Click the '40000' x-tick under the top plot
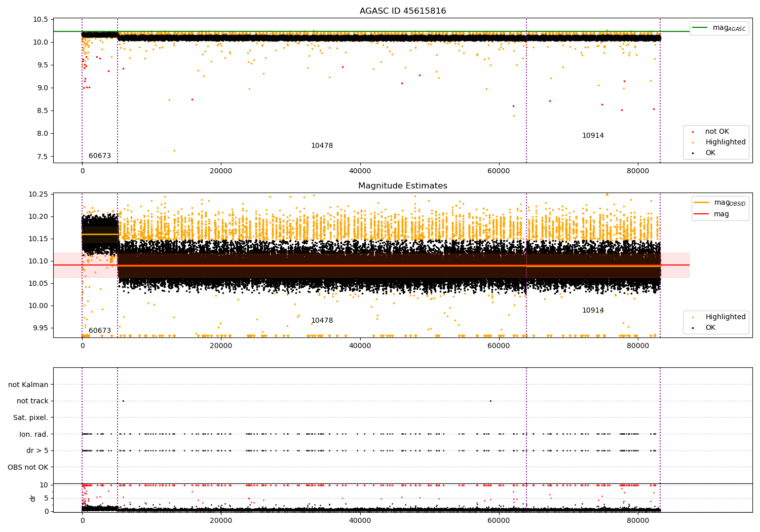The height and width of the screenshot is (532, 760). 360,171
